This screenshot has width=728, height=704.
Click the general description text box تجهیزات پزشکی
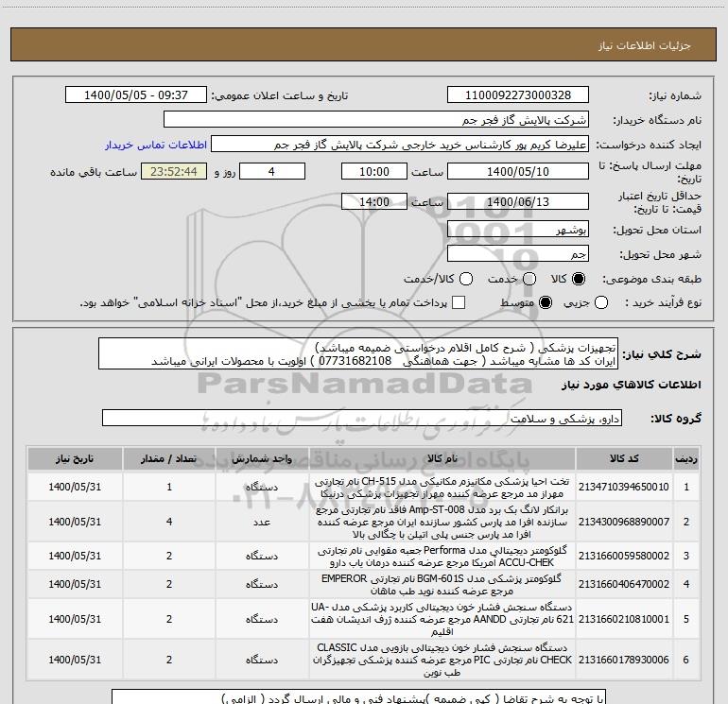click(358, 354)
